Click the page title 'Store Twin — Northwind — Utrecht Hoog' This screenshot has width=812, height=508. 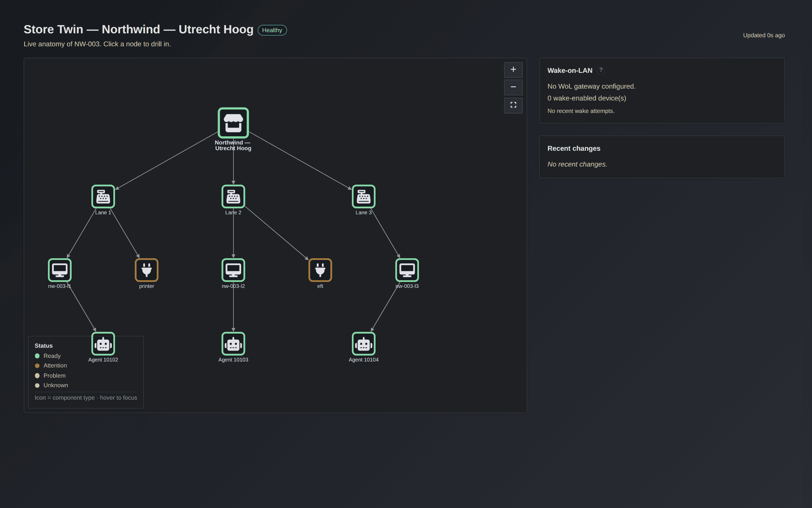[139, 29]
